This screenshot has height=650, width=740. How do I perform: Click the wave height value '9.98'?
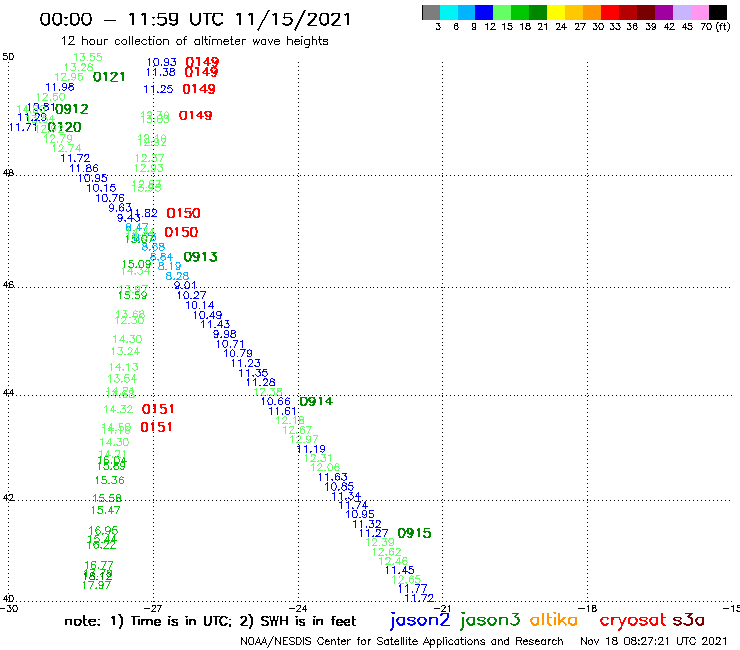pos(225,334)
